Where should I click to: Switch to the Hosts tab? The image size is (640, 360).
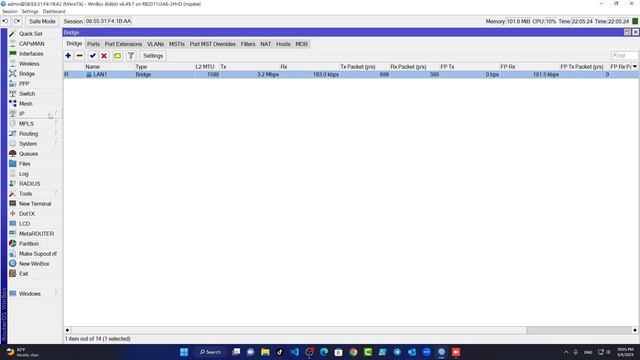coord(283,44)
